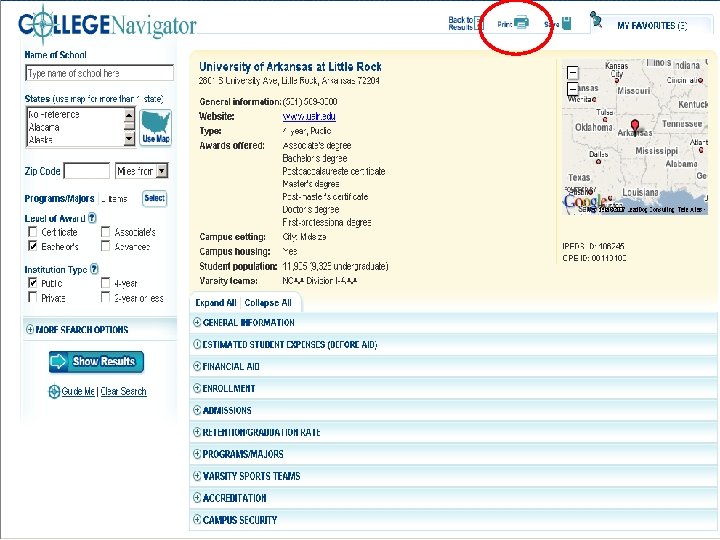Click University of Arkansas at Little Rock title
Image resolution: width=720 pixels, height=540 pixels.
[x=290, y=67]
